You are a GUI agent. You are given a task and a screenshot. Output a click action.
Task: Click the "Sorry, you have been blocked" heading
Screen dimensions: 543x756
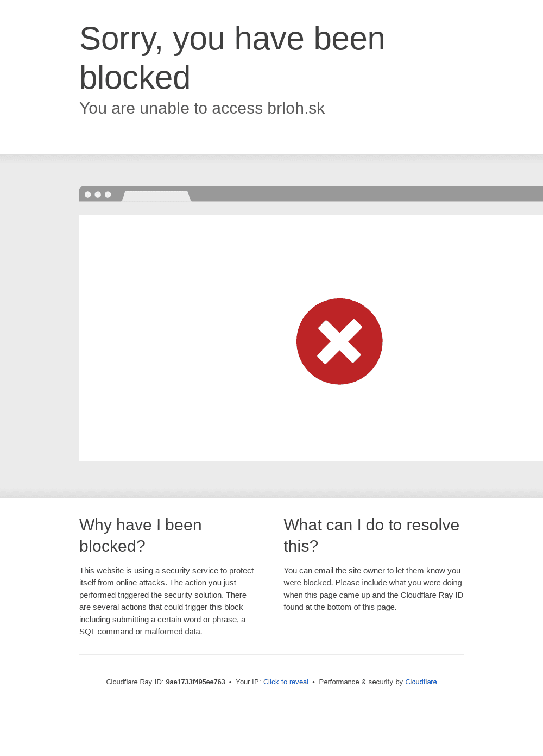pos(232,58)
